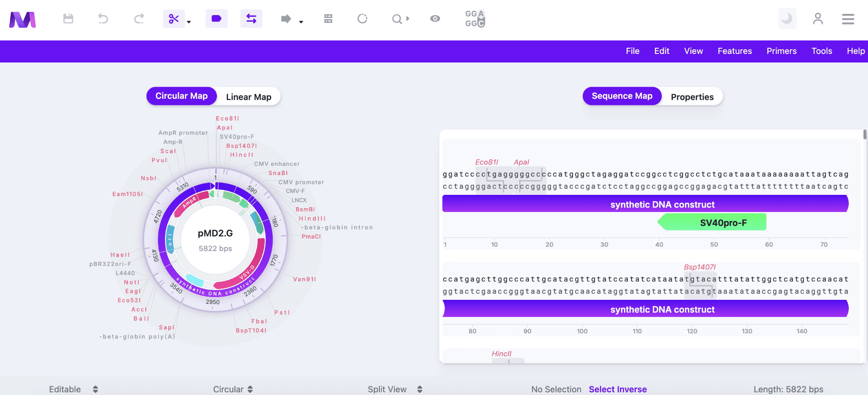Click the CMV enhancer label

(x=277, y=164)
